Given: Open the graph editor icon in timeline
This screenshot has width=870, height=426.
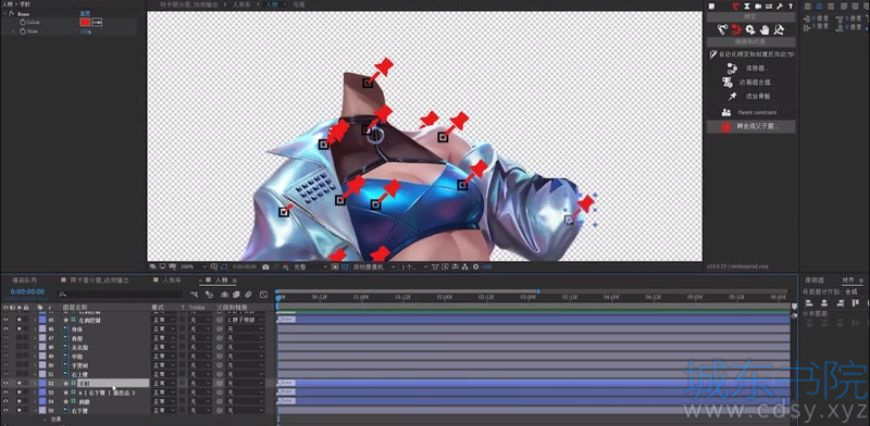Looking at the screenshot, I should pyautogui.click(x=264, y=295).
